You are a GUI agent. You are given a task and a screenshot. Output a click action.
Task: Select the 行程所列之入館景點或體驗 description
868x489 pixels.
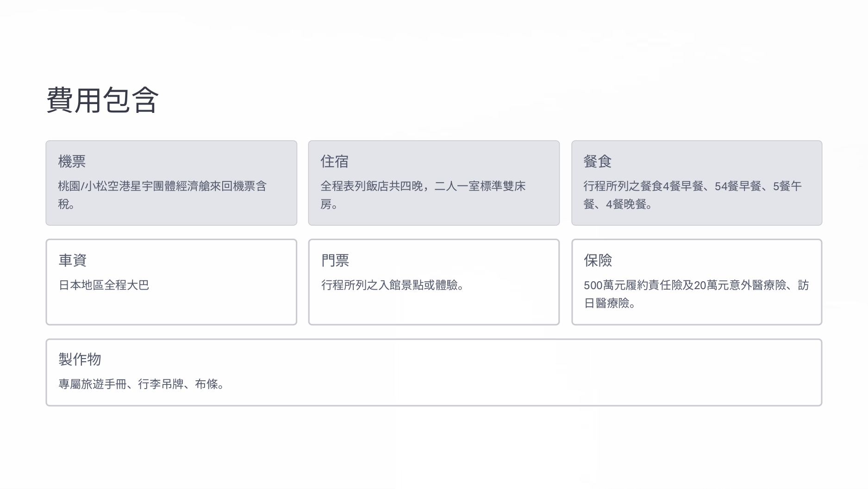[x=393, y=285]
